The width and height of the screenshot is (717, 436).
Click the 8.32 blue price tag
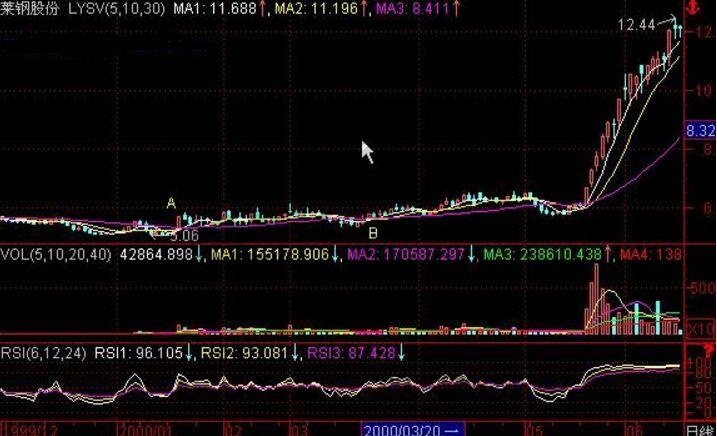[699, 131]
